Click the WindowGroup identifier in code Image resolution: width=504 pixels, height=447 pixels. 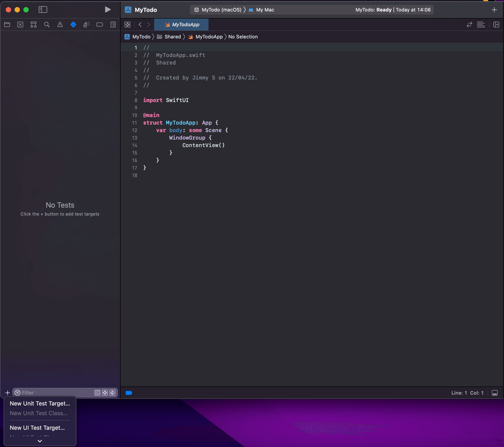pos(187,138)
